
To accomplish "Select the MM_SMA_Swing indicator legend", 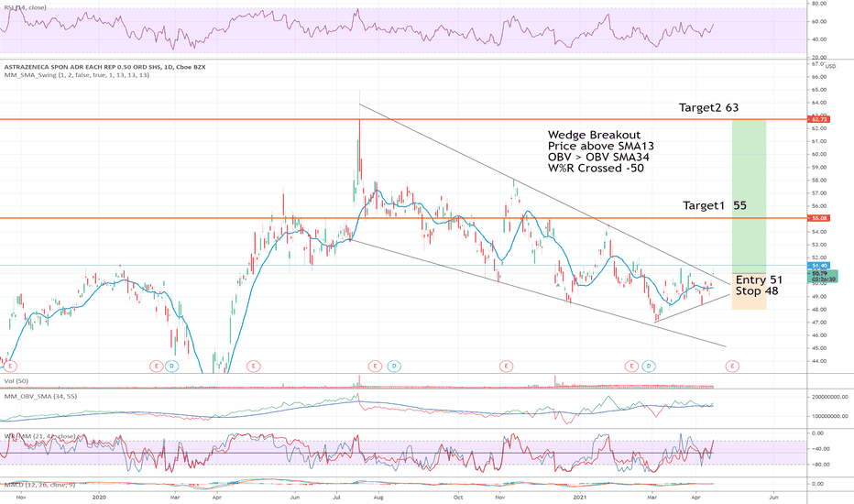I will coord(77,74).
